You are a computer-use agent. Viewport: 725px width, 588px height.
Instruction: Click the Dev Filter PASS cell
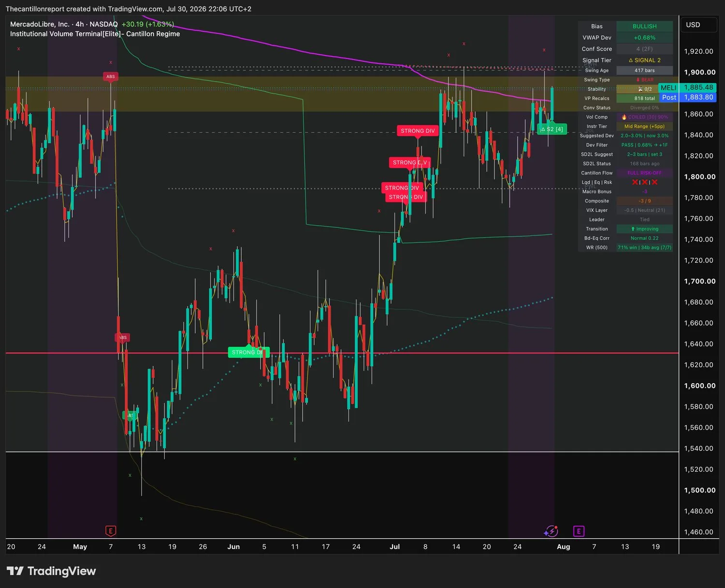point(644,145)
